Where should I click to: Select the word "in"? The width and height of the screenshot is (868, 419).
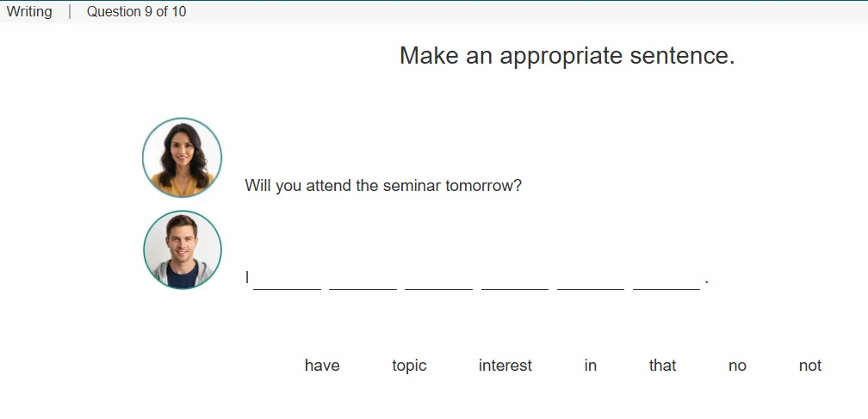(x=590, y=366)
